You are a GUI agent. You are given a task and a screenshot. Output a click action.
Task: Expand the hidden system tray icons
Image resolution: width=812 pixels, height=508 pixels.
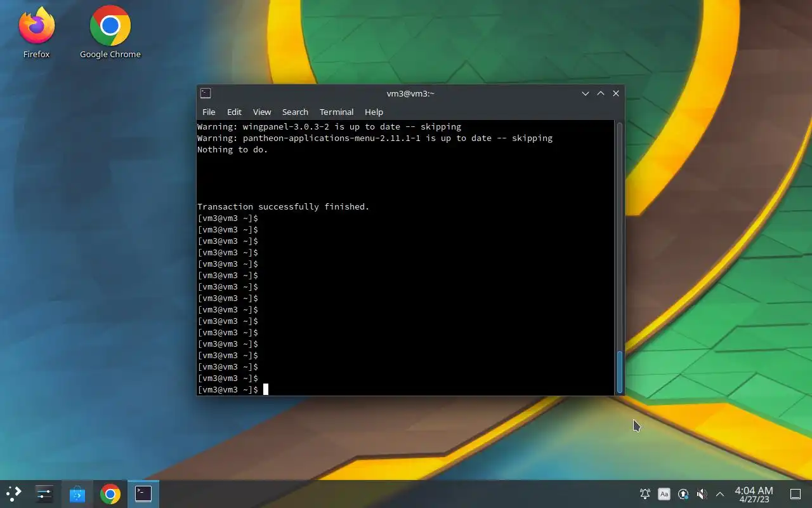(720, 494)
